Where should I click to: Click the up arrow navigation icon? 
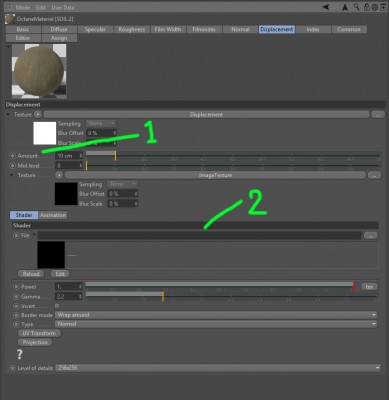pyautogui.click(x=345, y=7)
